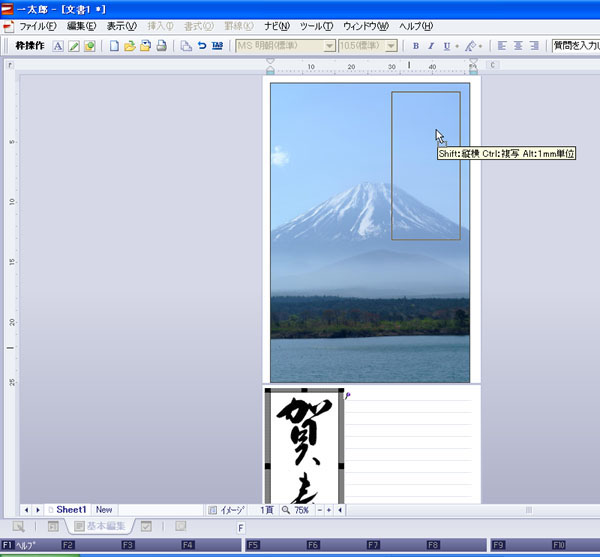Open the ファイル(F) menu

39,26
